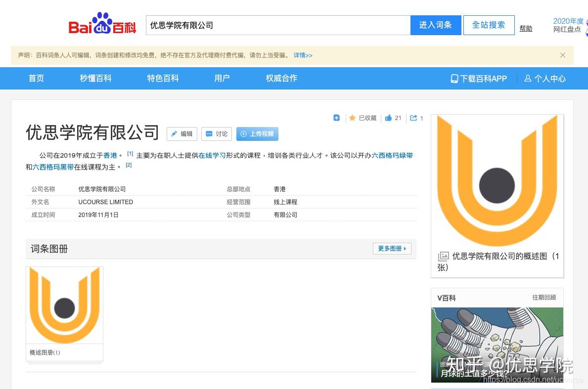The image size is (588, 389).
Task: Click the edit pencil icon beside the title
Action: pos(175,133)
